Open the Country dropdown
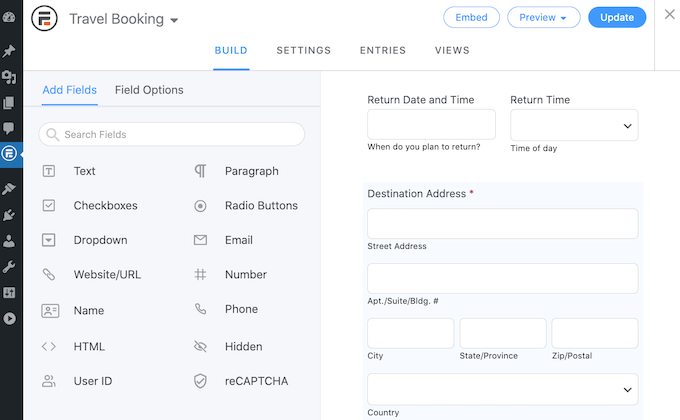 [502, 389]
